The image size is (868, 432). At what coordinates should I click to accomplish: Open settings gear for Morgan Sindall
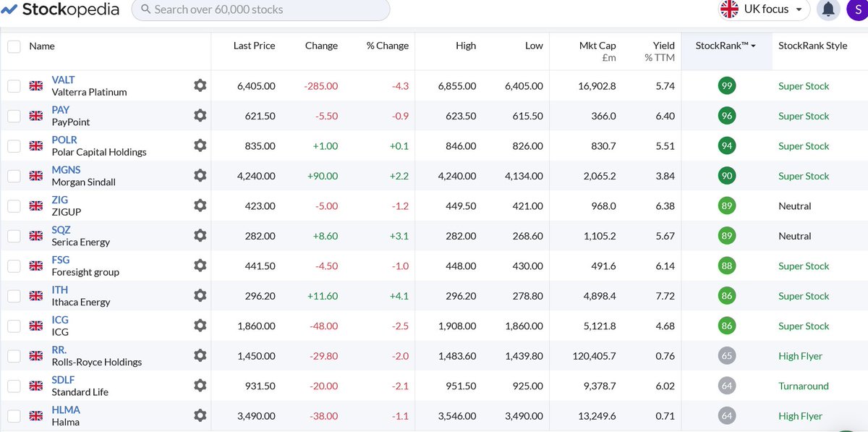(x=200, y=176)
